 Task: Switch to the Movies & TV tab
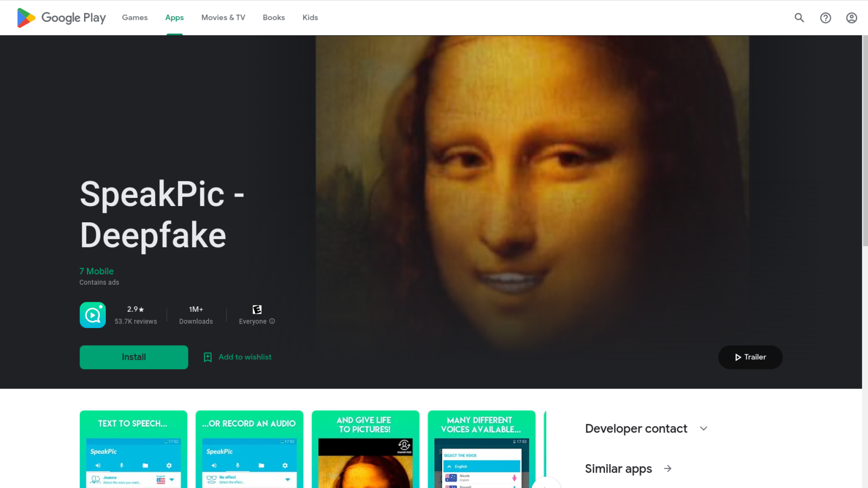[223, 18]
